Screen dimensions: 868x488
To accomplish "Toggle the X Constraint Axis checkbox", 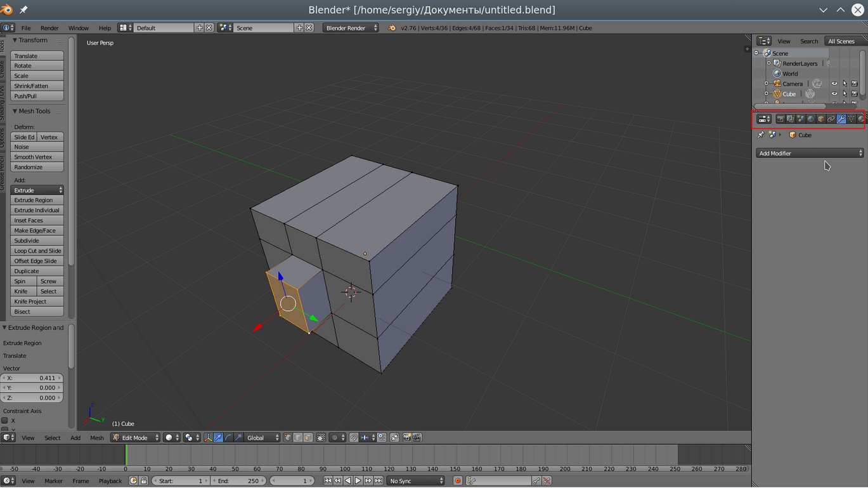I will tap(5, 421).
